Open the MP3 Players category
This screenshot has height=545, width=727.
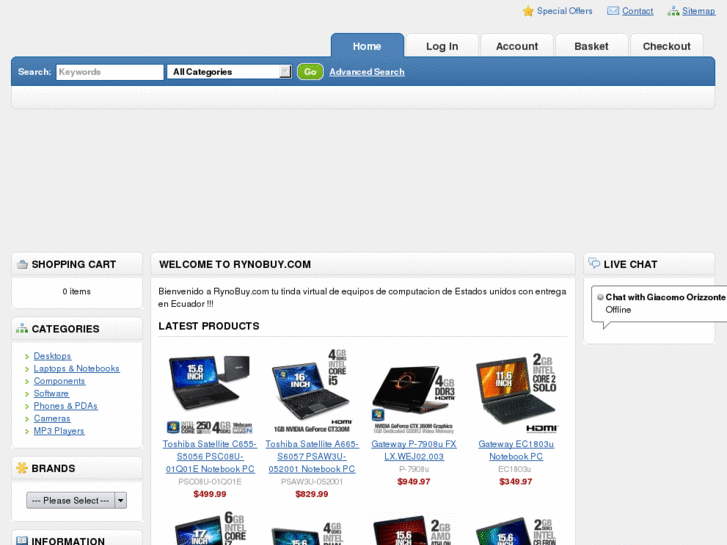pos(59,431)
